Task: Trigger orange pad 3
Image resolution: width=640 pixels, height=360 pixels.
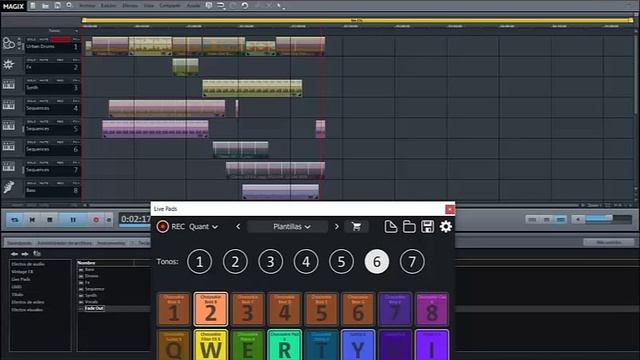Action: click(x=248, y=309)
